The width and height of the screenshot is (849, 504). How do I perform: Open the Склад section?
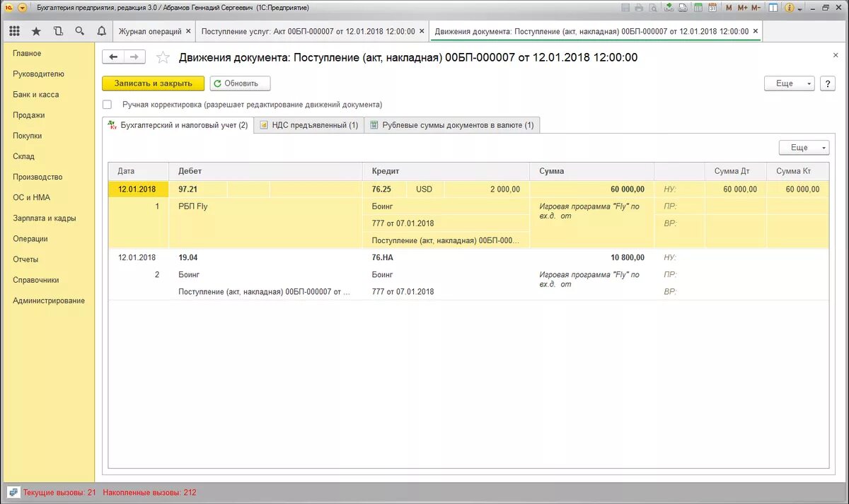coord(23,156)
